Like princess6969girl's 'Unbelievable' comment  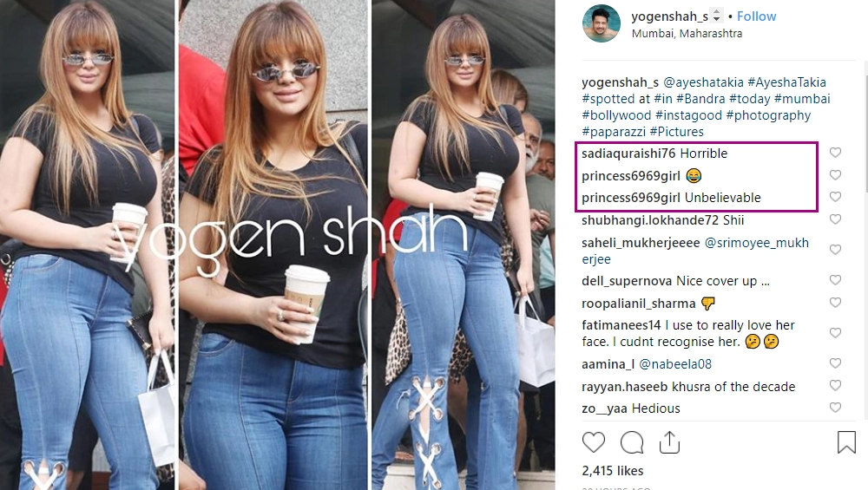835,197
